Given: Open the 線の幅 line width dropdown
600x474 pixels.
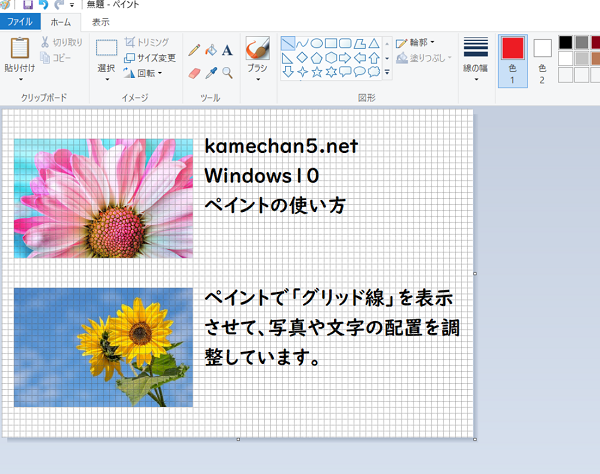Looking at the screenshot, I should (476, 59).
